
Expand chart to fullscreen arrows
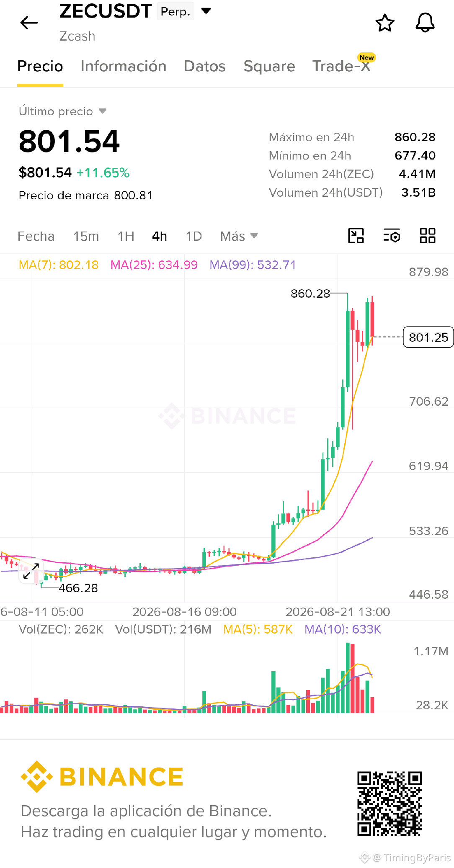tap(31, 571)
